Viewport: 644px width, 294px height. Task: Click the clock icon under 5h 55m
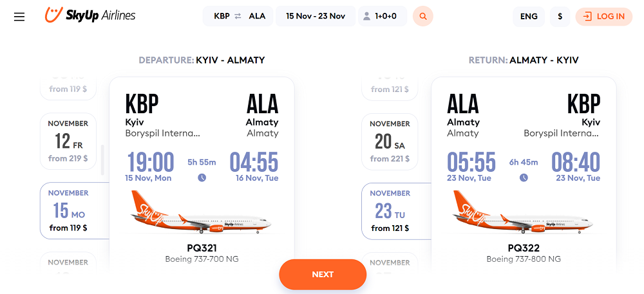(x=202, y=178)
